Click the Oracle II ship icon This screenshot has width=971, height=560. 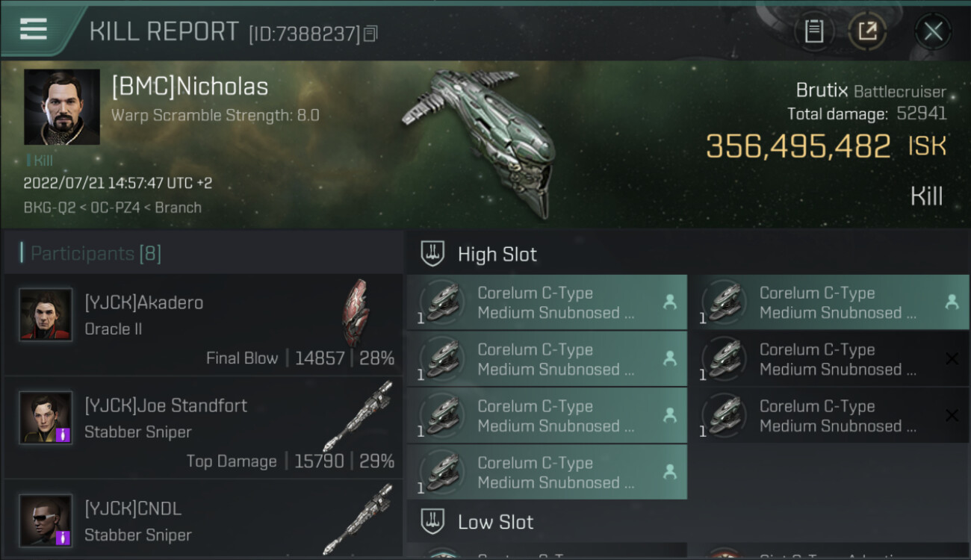pos(356,314)
